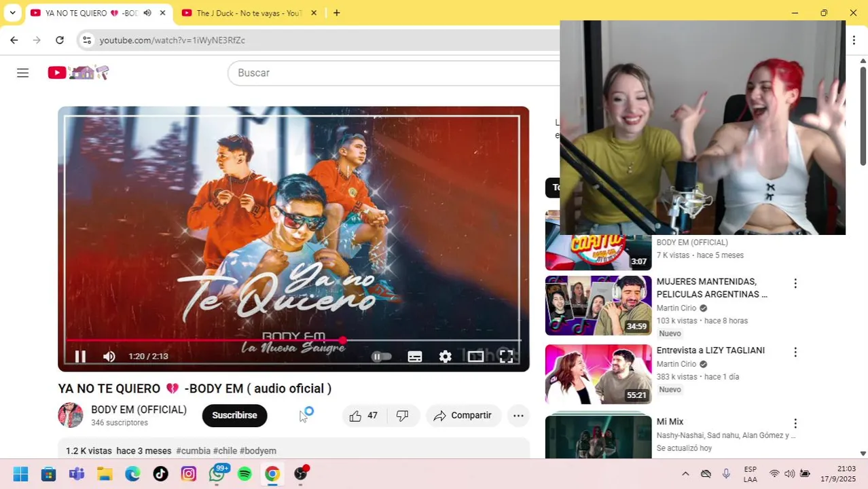Open options for Entrevista a LIZY TAGLIANI
The image size is (868, 489).
tap(795, 352)
